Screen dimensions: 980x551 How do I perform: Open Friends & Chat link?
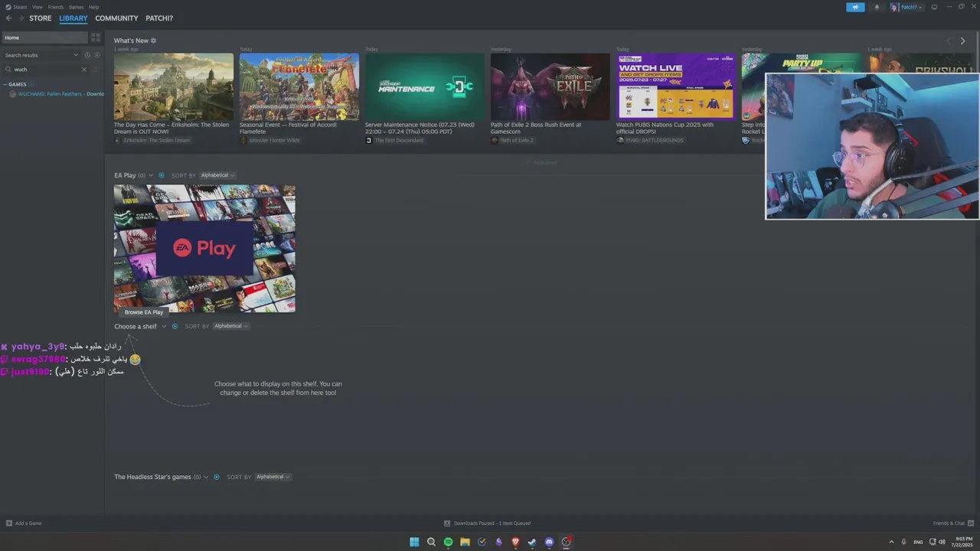pos(949,523)
